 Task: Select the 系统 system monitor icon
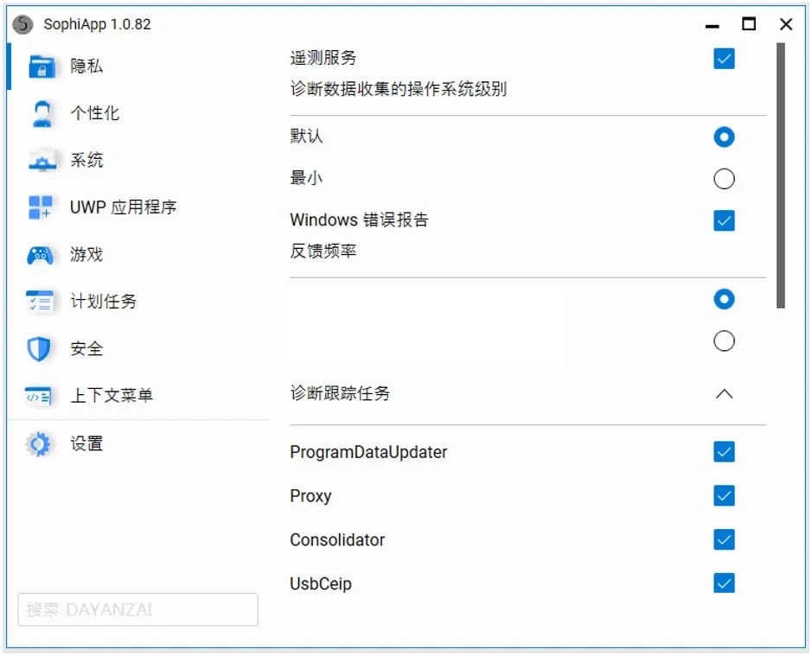click(x=41, y=161)
